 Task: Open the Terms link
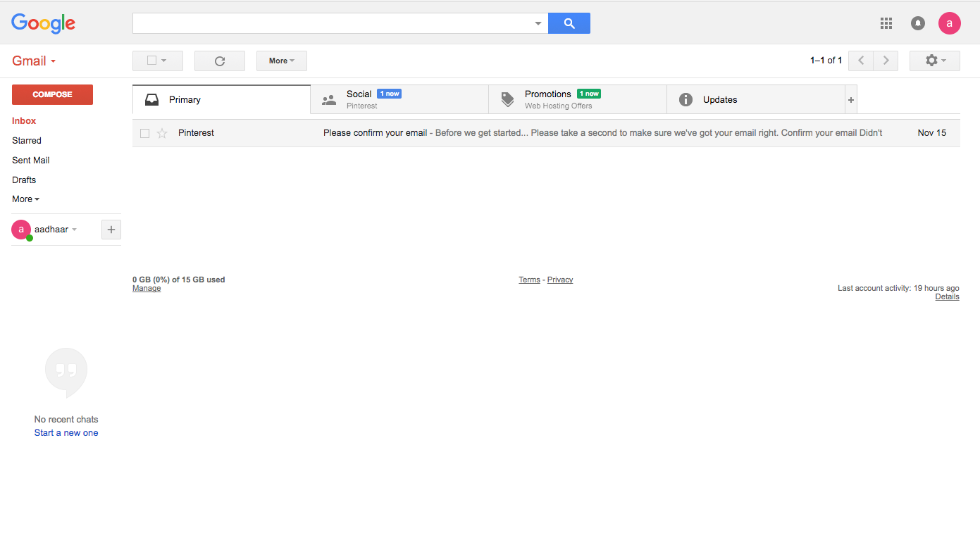coord(529,280)
